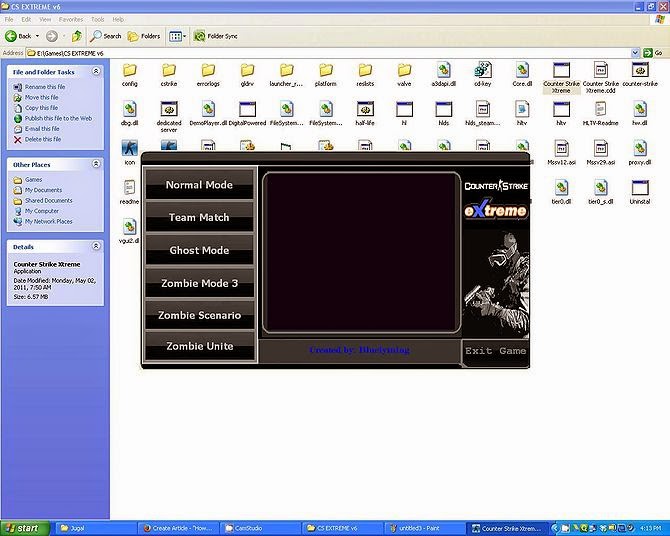Image resolution: width=670 pixels, height=536 pixels.
Task: Open Search in Explorer toolbar
Action: 106,36
